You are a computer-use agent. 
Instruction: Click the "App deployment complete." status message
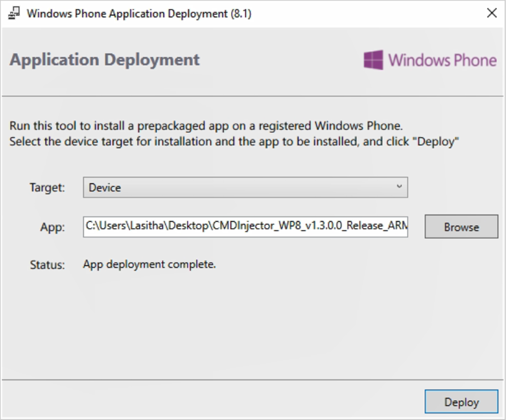149,265
